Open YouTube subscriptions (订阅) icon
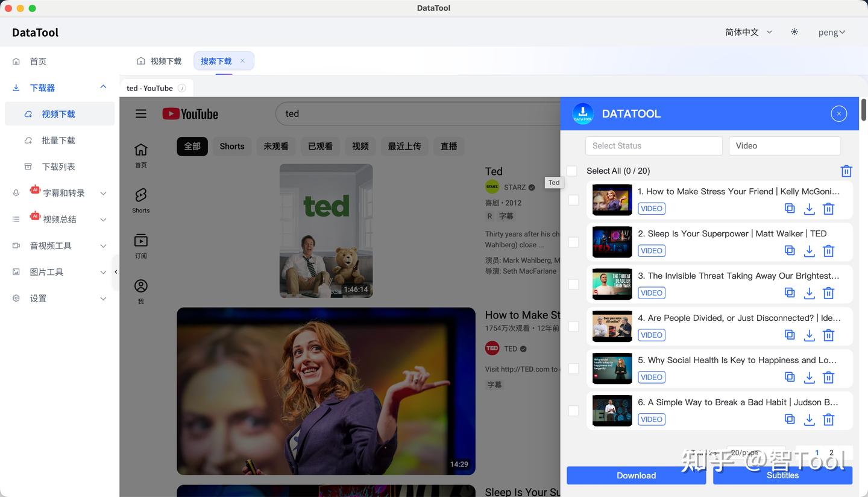 141,245
